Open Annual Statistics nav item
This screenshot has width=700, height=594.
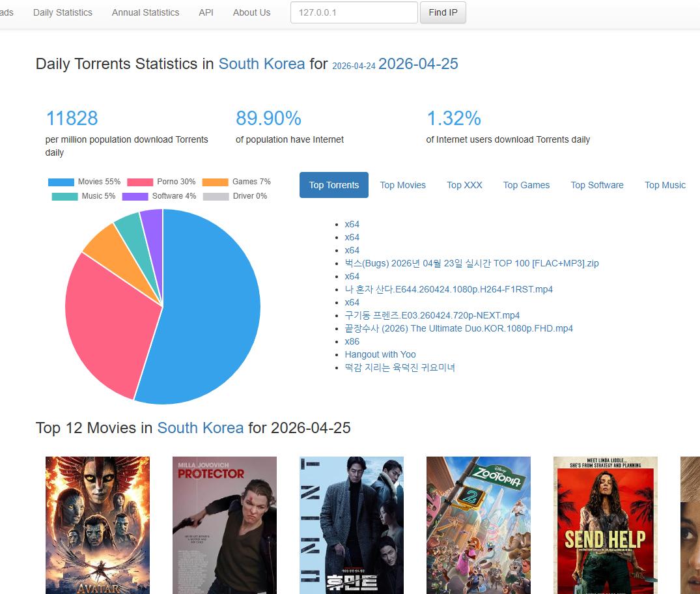[x=146, y=12]
